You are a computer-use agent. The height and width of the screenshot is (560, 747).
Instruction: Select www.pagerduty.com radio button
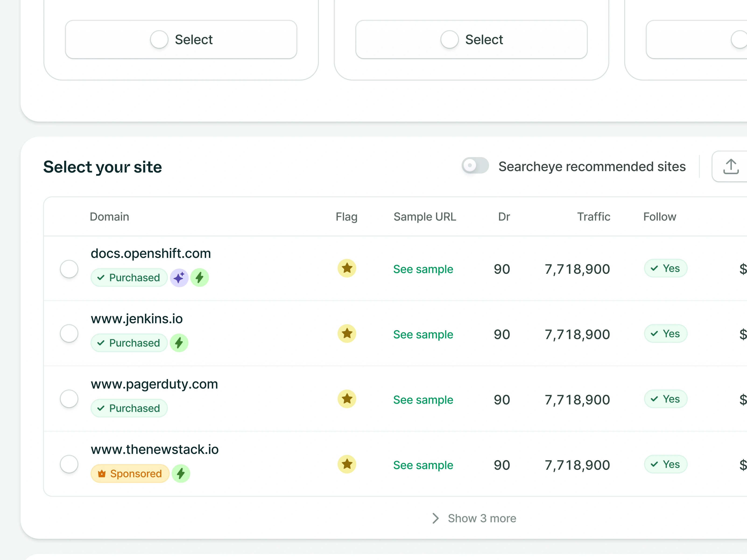pos(69,399)
